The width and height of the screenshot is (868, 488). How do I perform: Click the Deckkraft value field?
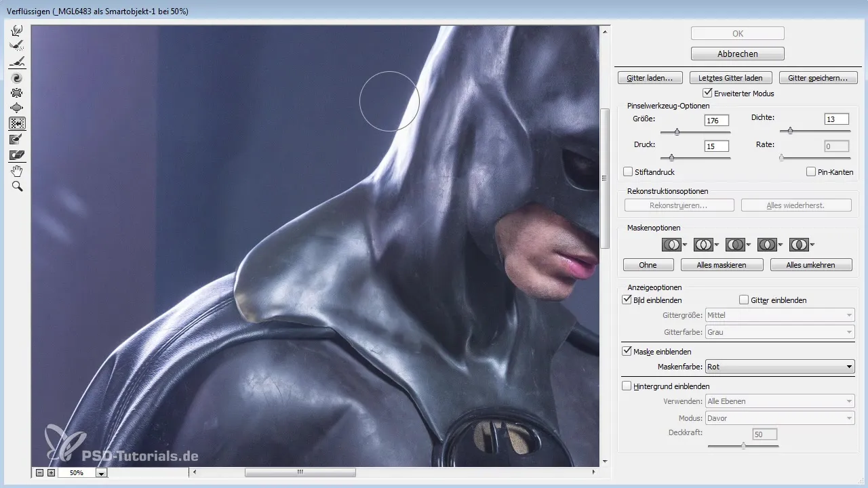point(765,434)
